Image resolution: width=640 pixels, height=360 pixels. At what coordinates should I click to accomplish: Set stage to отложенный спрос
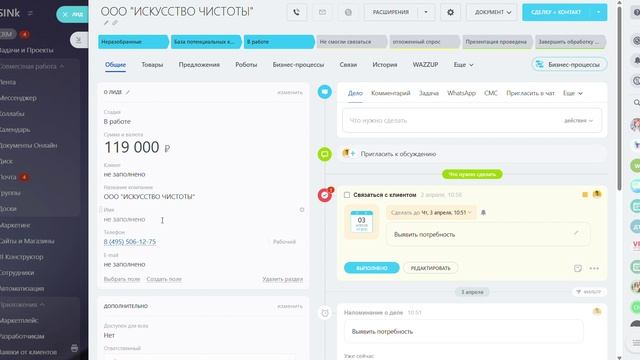424,42
